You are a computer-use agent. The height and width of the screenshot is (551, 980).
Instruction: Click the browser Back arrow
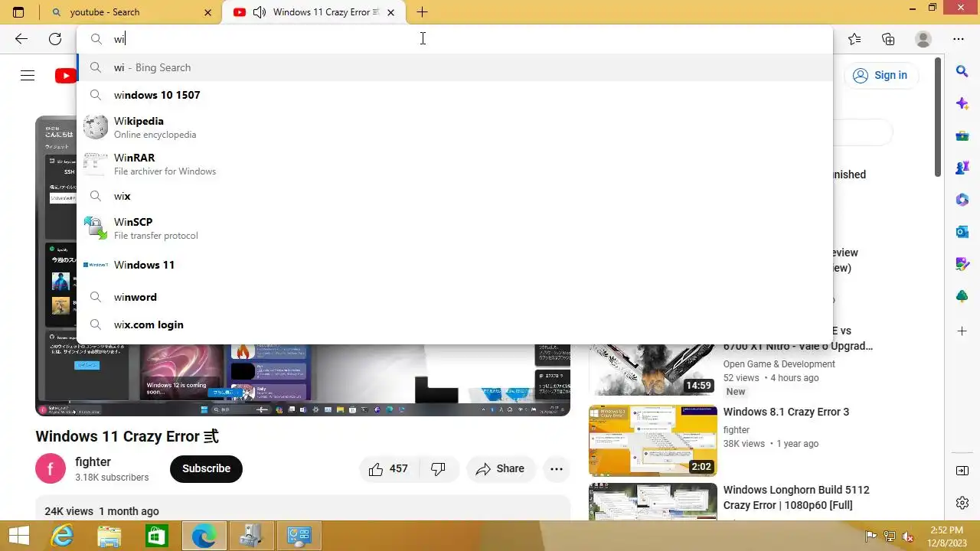click(x=21, y=39)
